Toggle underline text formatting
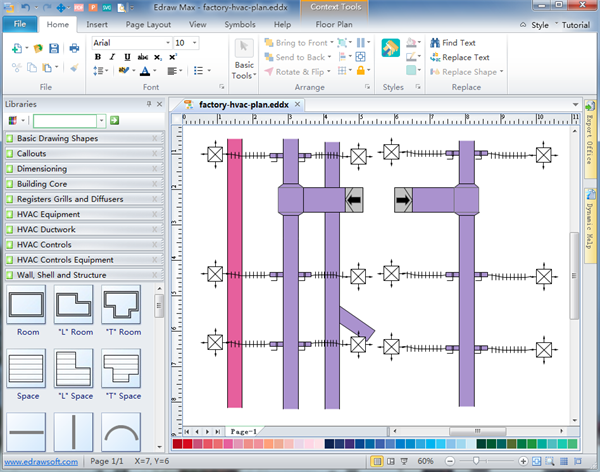 point(126,58)
